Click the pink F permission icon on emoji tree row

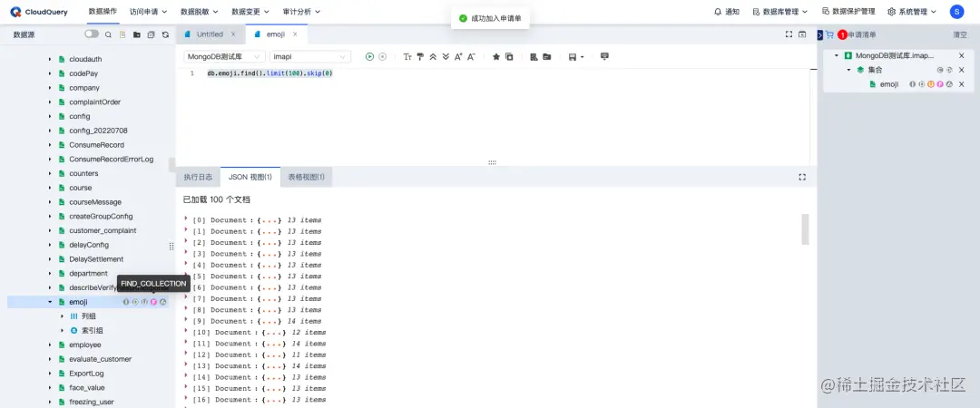tap(153, 303)
